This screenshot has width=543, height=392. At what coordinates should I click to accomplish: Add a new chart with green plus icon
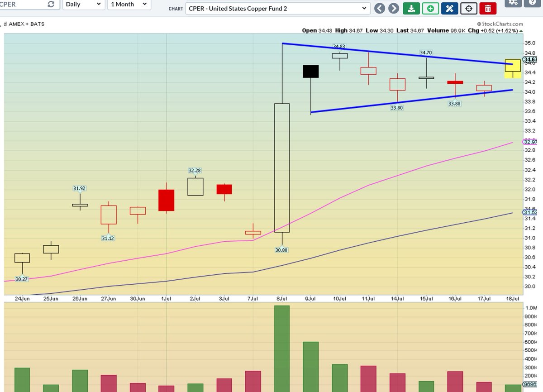[430, 8]
